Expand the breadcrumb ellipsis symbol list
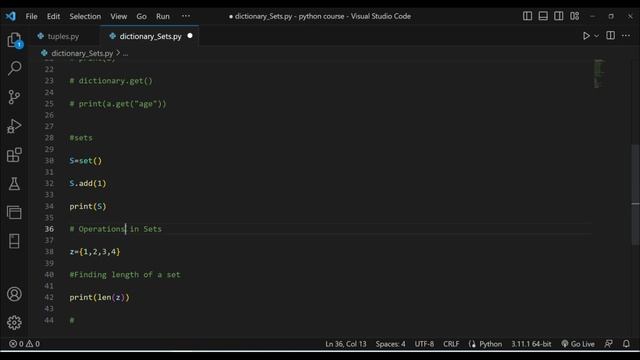Screen dimensions: 640x360 pyautogui.click(x=125, y=53)
